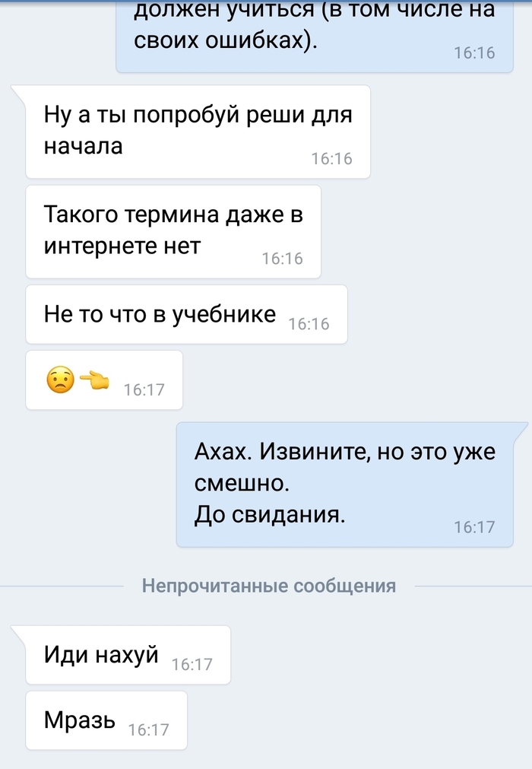Select the unread "Иди нахуй" message bubble
This screenshot has height=769, width=532.
(128, 655)
